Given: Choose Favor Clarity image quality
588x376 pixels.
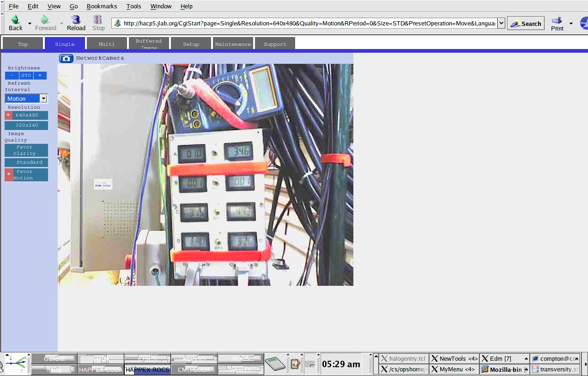Looking at the screenshot, I should point(26,150).
